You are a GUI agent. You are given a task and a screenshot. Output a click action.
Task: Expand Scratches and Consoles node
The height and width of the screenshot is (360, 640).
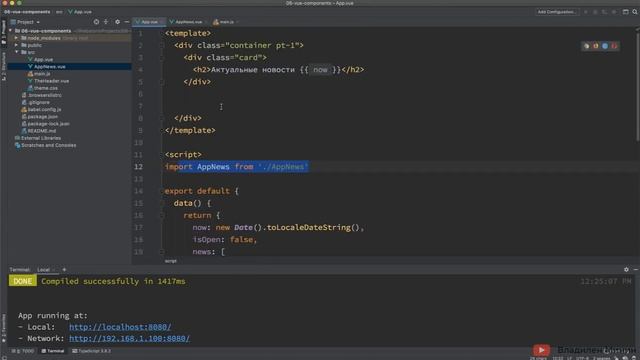coord(45,145)
